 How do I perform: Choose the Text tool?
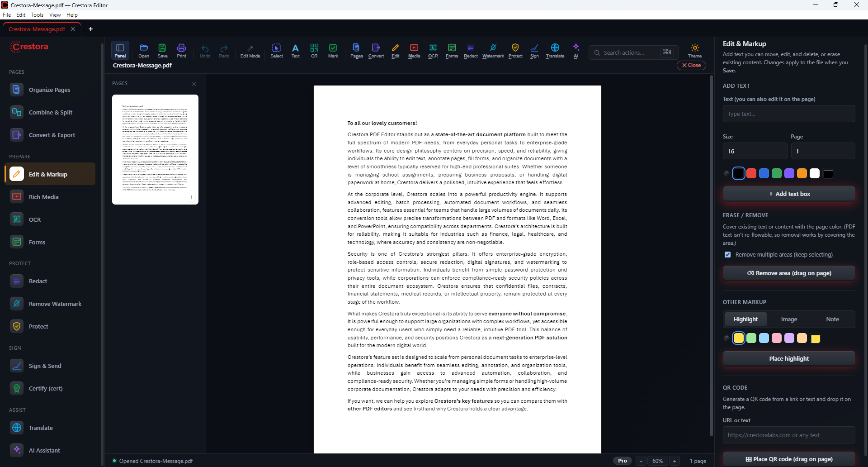(x=295, y=50)
